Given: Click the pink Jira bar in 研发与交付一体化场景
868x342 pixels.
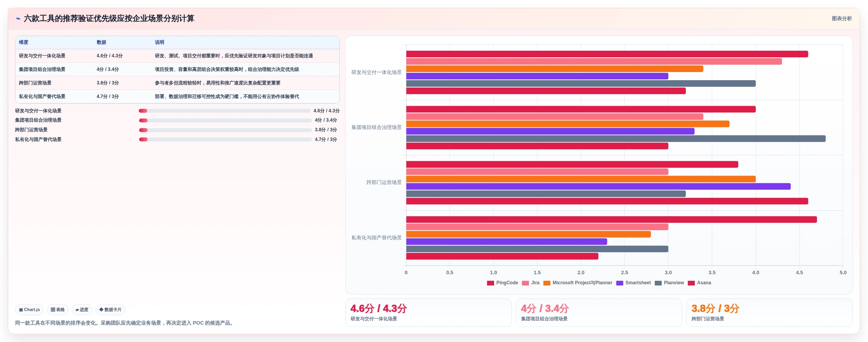Looking at the screenshot, I should pos(594,62).
